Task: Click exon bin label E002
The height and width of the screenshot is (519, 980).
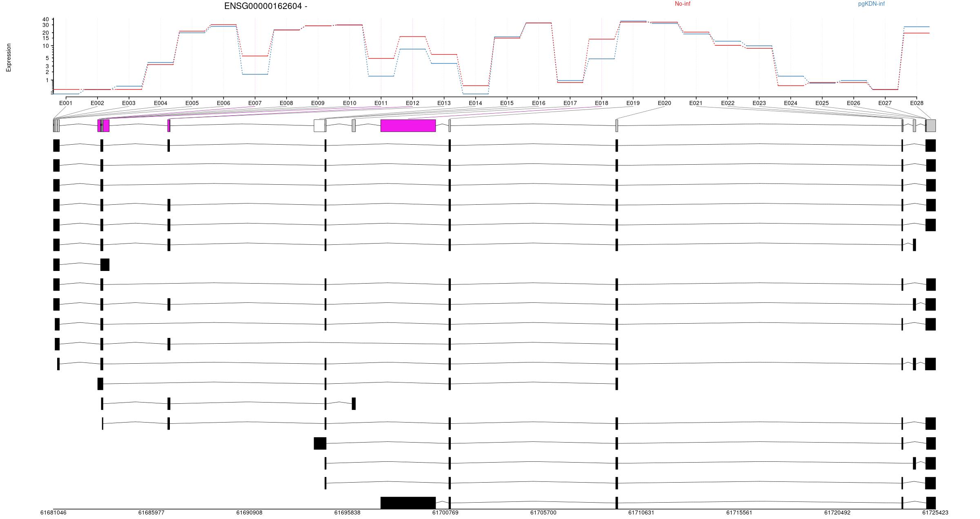Action: [97, 103]
